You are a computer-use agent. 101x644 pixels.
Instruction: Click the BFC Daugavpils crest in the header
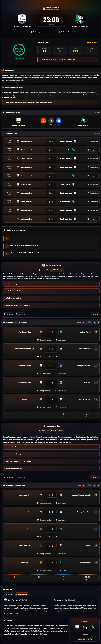22,19
